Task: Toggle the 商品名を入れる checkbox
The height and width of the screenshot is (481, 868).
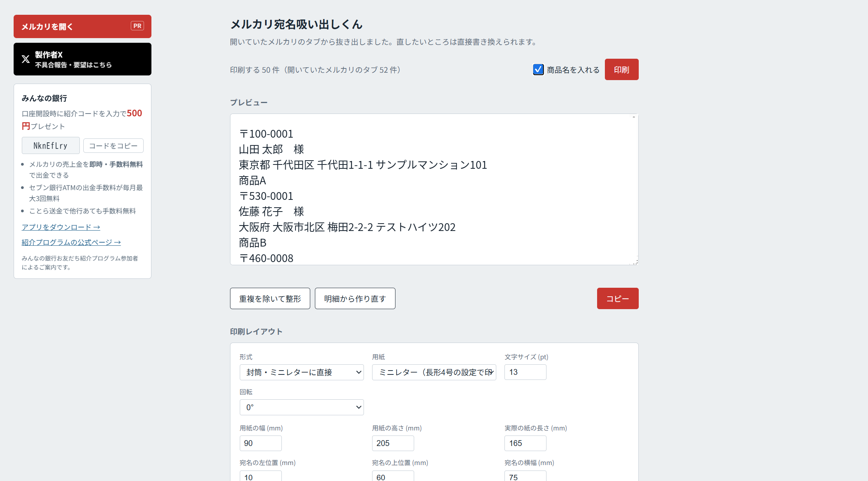Action: 538,70
